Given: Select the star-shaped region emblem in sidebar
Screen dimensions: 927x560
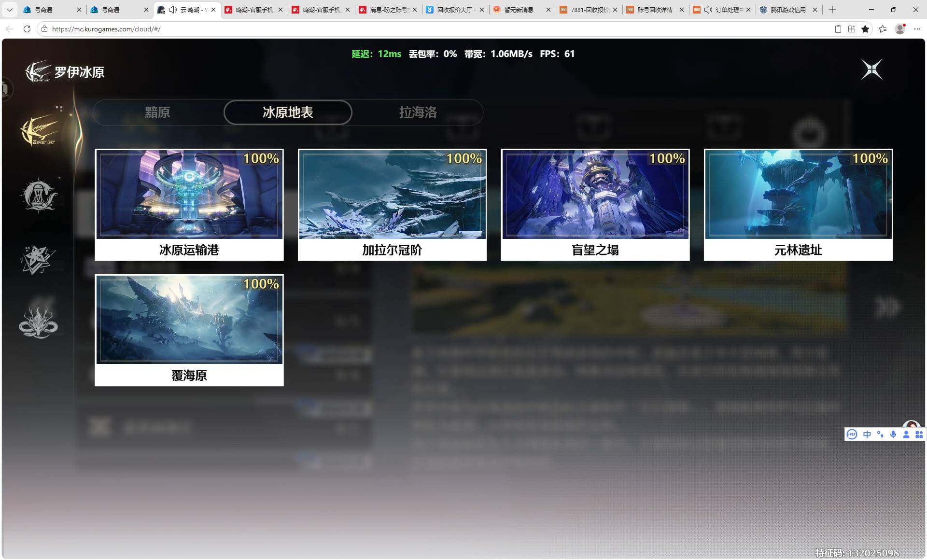Looking at the screenshot, I should 38,259.
